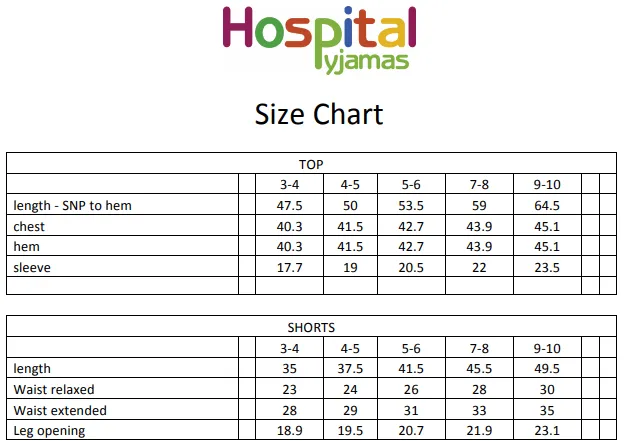The image size is (624, 441).
Task: Click the 9-10 size column in TOP table
Action: click(547, 185)
